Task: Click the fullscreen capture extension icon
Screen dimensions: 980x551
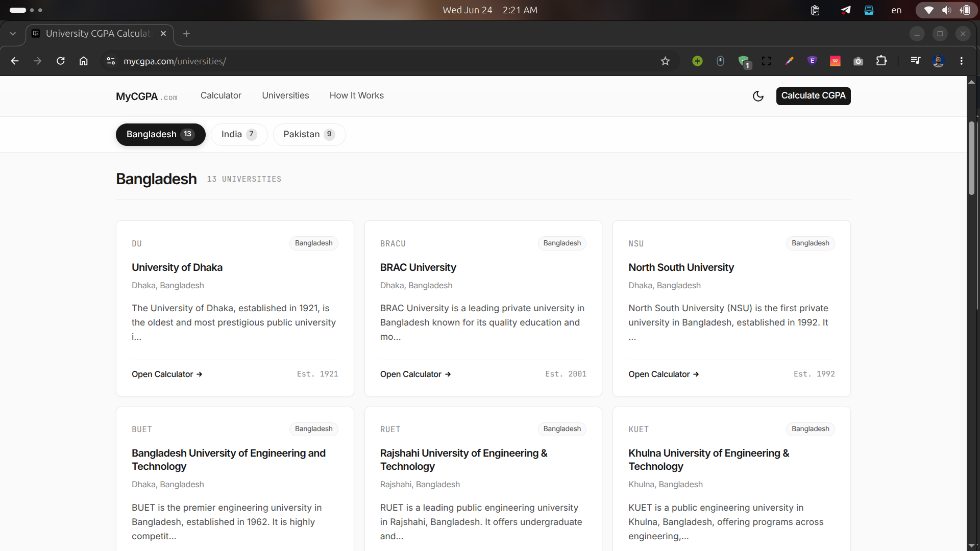Action: [x=766, y=61]
